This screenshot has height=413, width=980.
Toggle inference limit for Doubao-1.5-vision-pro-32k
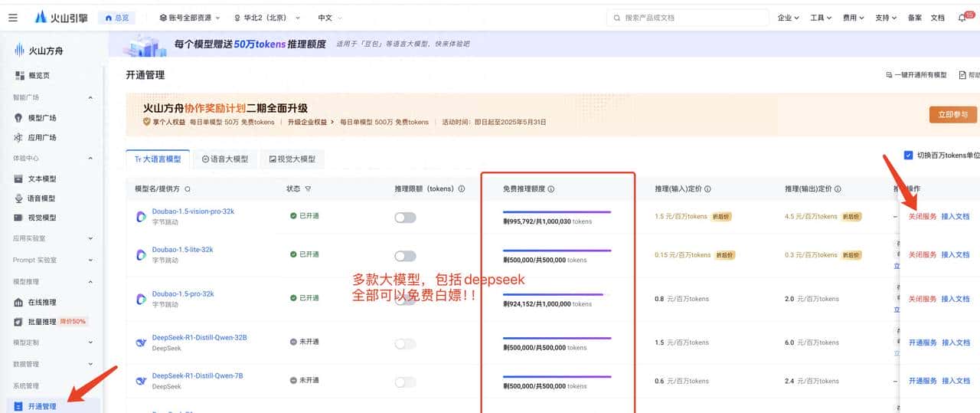point(405,218)
